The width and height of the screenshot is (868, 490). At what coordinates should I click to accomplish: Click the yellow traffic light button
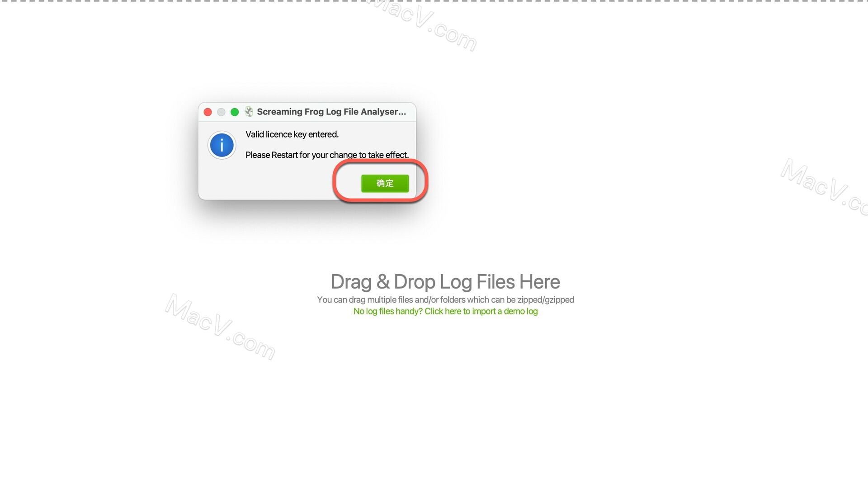point(221,112)
